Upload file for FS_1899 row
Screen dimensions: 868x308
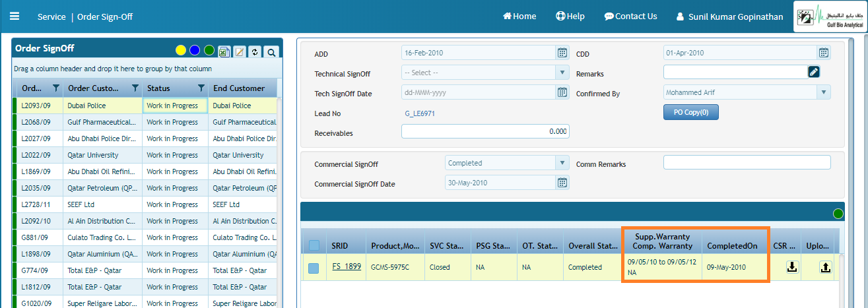pyautogui.click(x=826, y=267)
